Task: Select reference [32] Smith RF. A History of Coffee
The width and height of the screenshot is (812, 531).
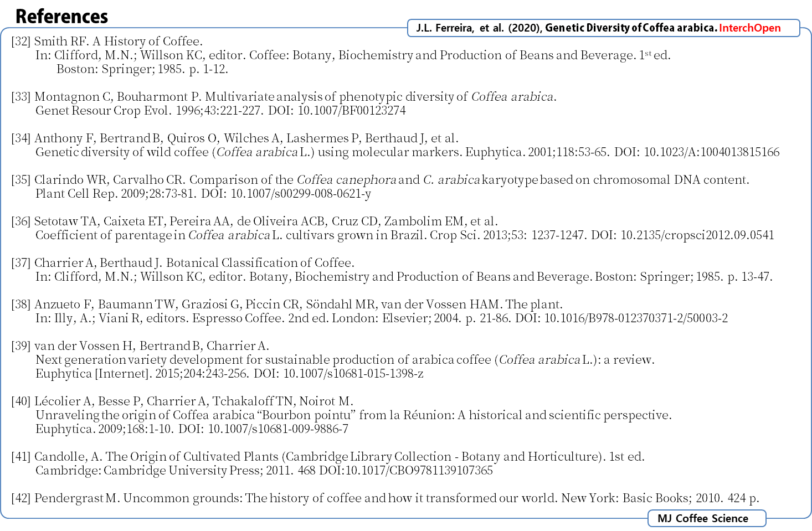Action: point(107,42)
